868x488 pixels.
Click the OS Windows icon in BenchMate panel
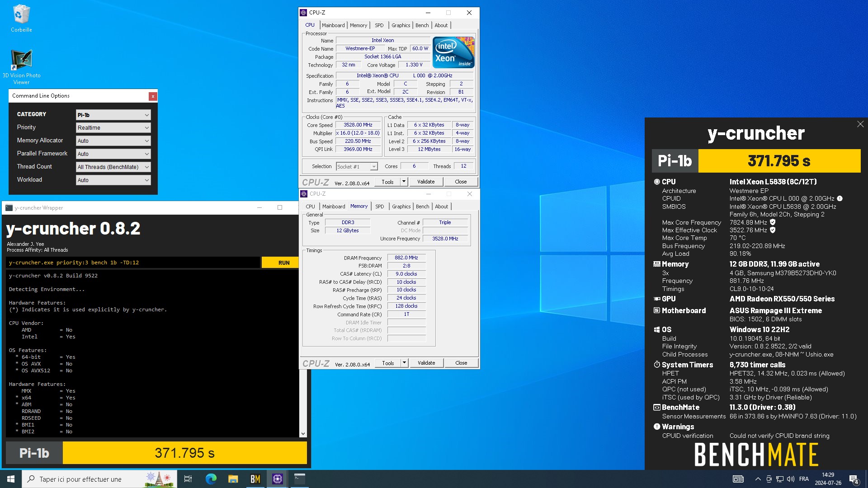pyautogui.click(x=657, y=329)
